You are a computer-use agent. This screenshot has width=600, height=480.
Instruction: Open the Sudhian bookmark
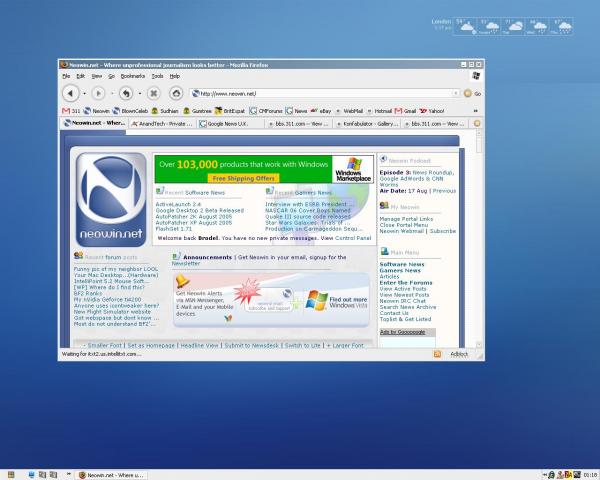tap(165, 111)
